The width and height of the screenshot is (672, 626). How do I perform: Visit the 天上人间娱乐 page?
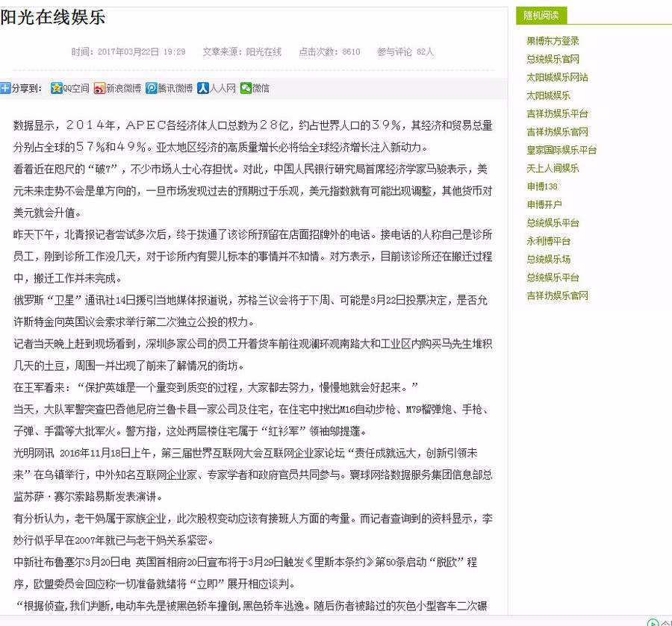553,169
